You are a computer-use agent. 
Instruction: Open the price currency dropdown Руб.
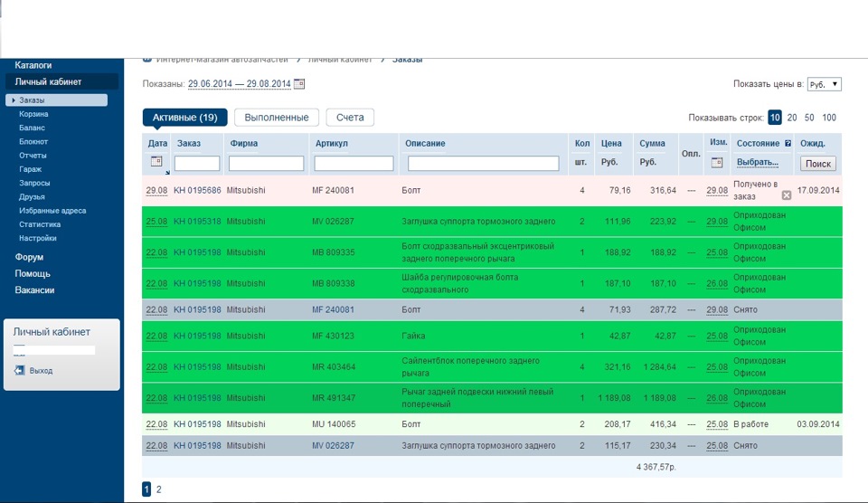pyautogui.click(x=824, y=84)
